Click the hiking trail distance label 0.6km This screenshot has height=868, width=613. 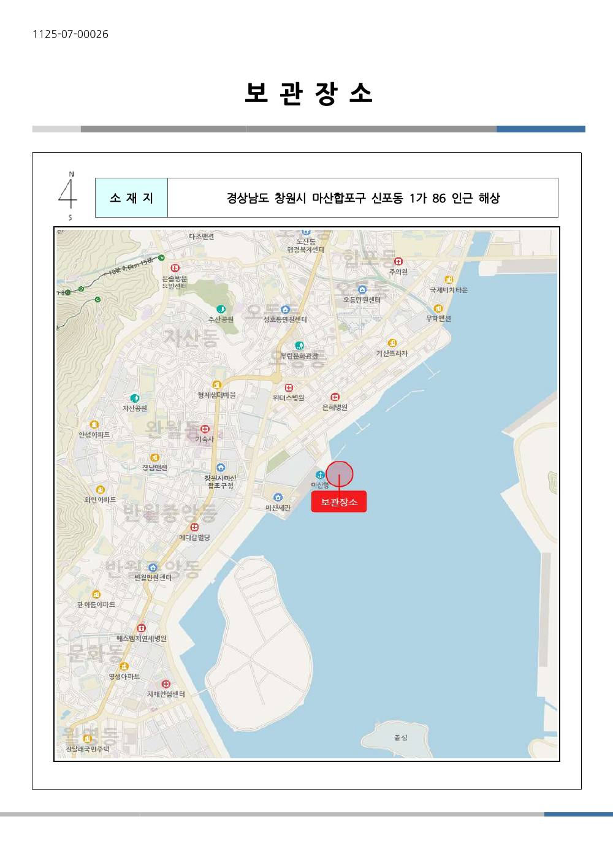(131, 268)
